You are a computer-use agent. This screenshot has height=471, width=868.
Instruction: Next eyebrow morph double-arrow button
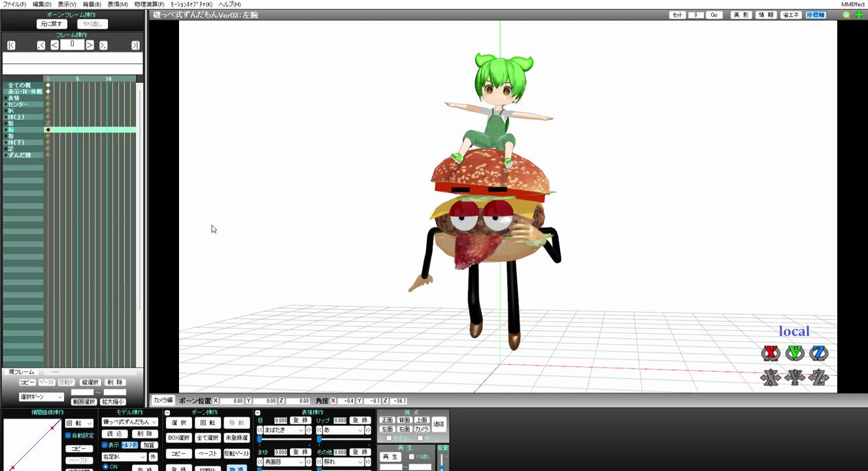point(309,462)
